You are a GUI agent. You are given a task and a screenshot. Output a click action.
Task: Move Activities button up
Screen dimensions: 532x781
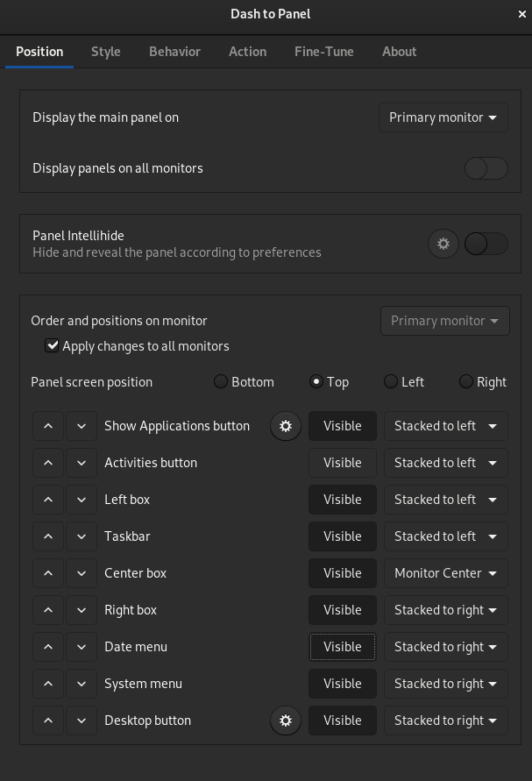pos(48,463)
